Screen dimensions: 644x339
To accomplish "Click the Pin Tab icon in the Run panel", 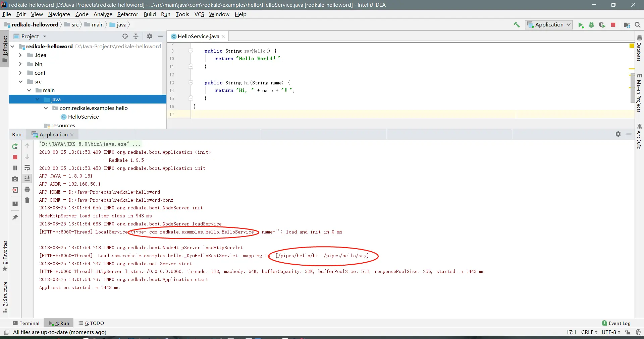I will pos(15,217).
